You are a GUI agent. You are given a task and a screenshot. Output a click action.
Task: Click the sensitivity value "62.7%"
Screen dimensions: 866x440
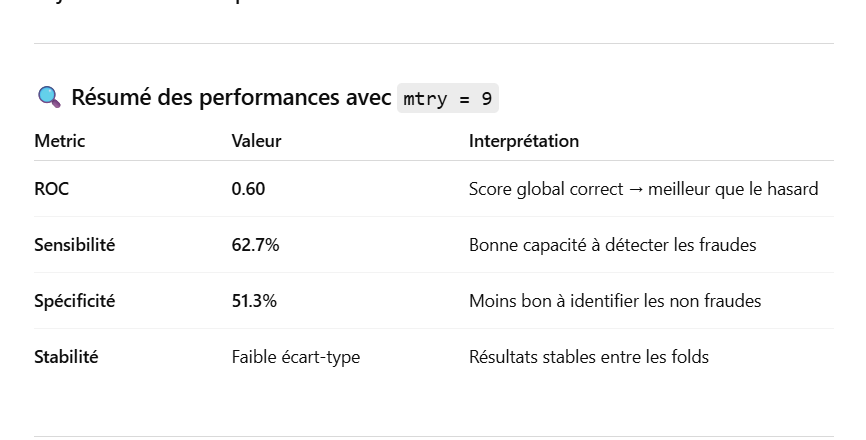click(x=255, y=245)
